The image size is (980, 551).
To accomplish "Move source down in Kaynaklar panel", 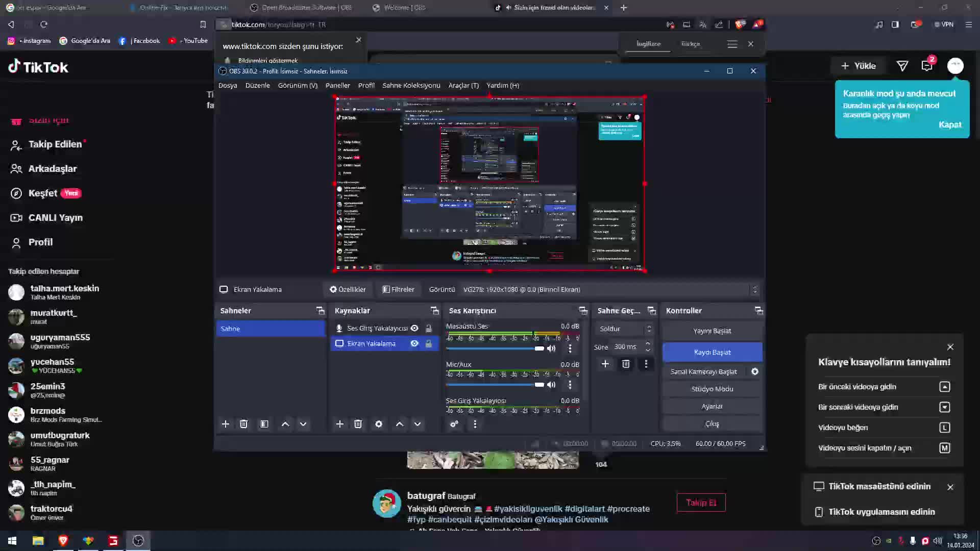I will pos(418,424).
